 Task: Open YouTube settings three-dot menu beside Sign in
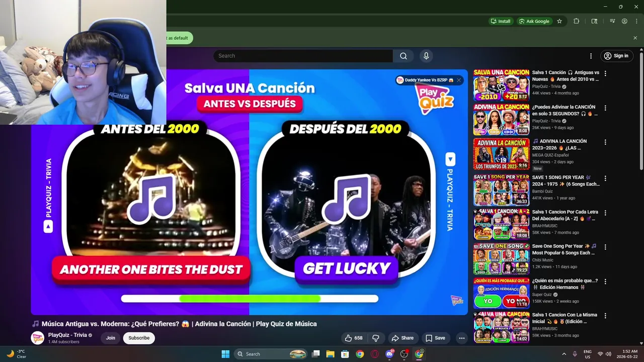tap(591, 56)
